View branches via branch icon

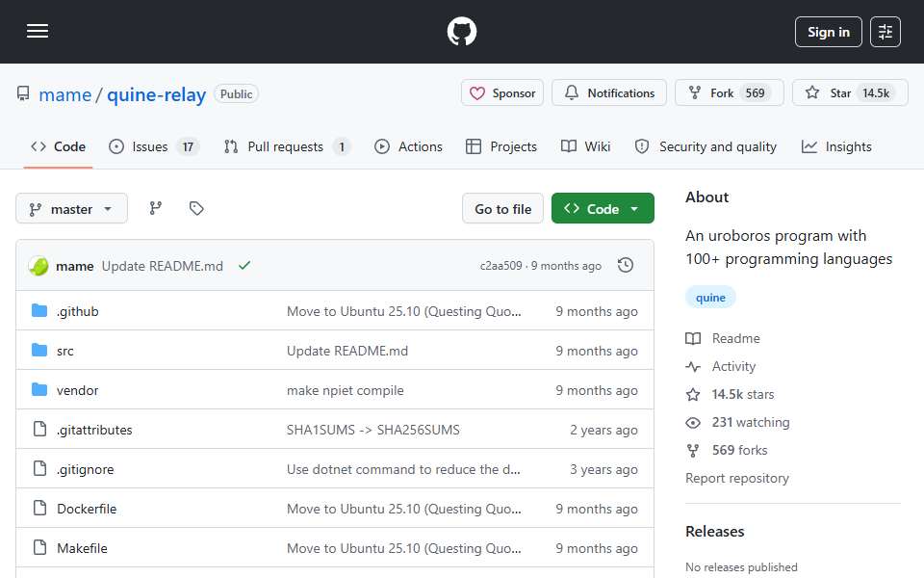coord(156,208)
